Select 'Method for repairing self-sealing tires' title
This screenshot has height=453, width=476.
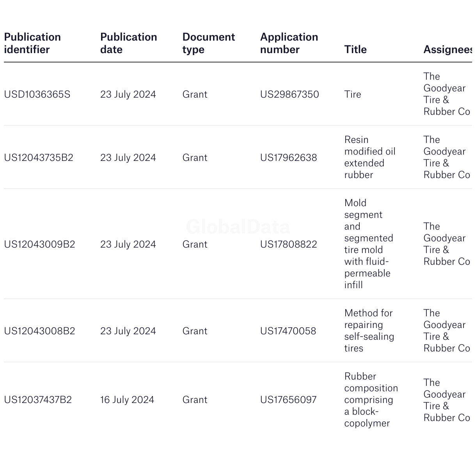369,331
